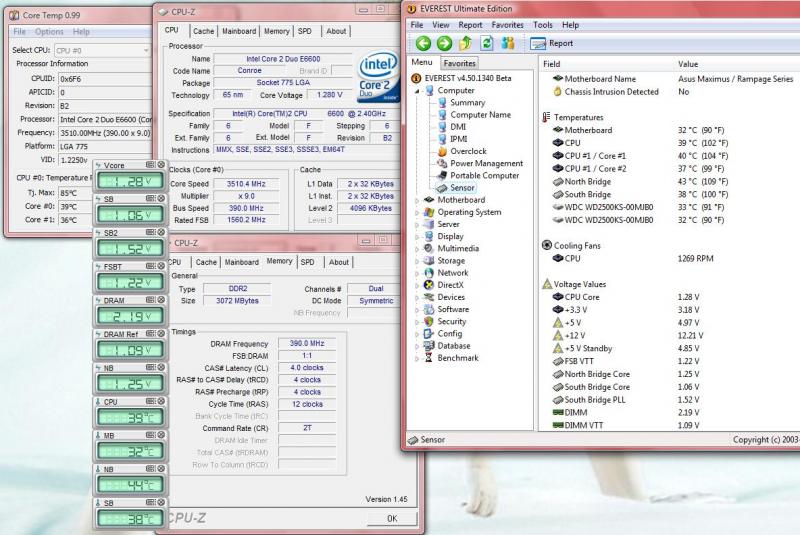
Task: Select the CPU #1 / Core #1 temperature row
Action: [668, 156]
